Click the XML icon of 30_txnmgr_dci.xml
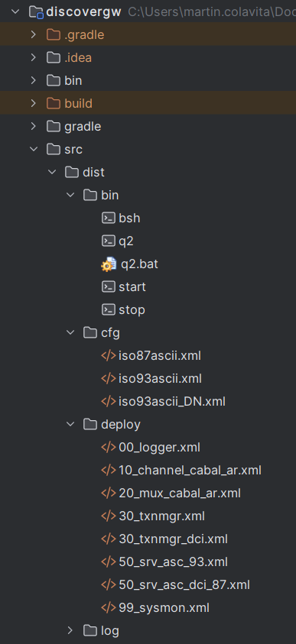Image resolution: width=296 pixels, height=644 pixels. click(109, 539)
